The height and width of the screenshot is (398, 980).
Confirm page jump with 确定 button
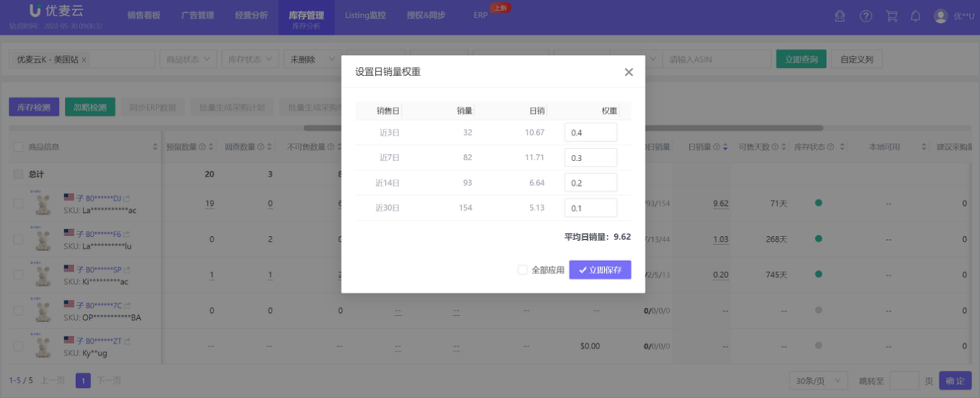(x=955, y=380)
